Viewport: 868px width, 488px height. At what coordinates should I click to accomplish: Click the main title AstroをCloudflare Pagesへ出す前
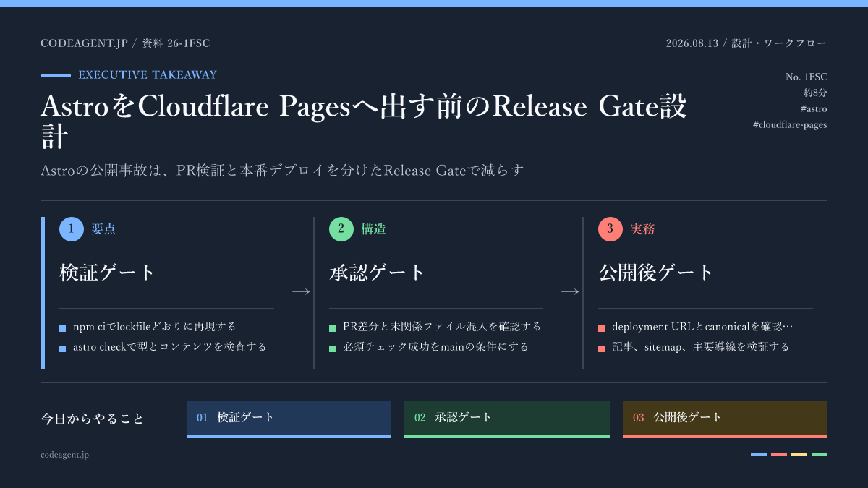point(364,121)
